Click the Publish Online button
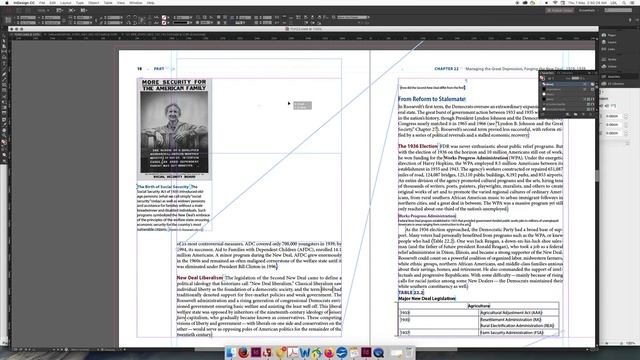The height and width of the screenshot is (360, 640). pyautogui.click(x=560, y=10)
